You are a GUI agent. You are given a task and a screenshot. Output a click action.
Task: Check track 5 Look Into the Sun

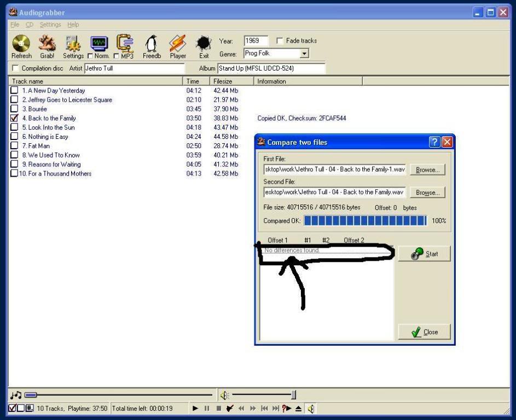tap(14, 127)
